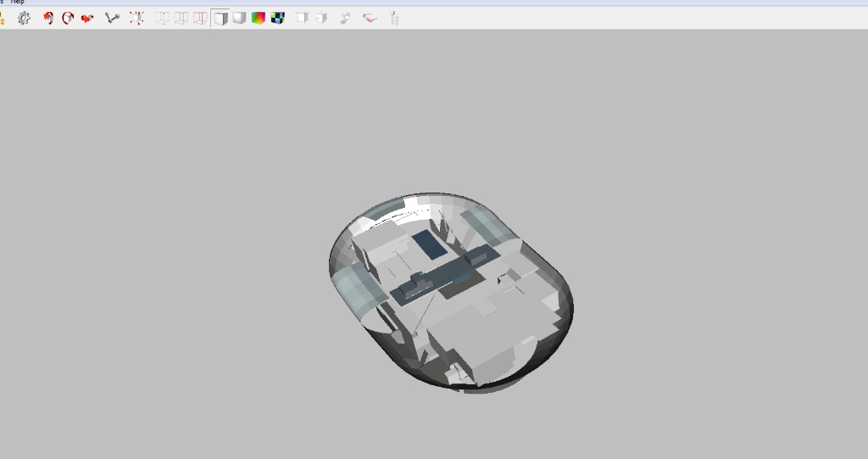Click the orthographic box projection icon
Screen dimensions: 868x459
pos(321,18)
